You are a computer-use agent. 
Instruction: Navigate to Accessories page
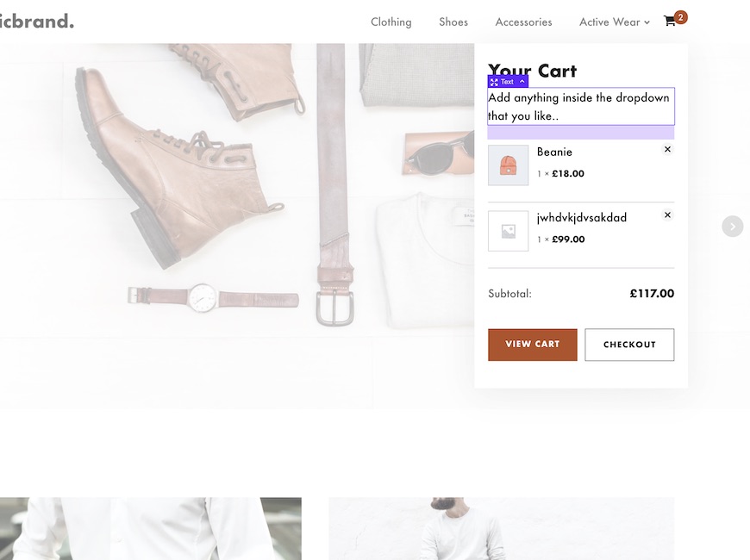click(x=523, y=22)
